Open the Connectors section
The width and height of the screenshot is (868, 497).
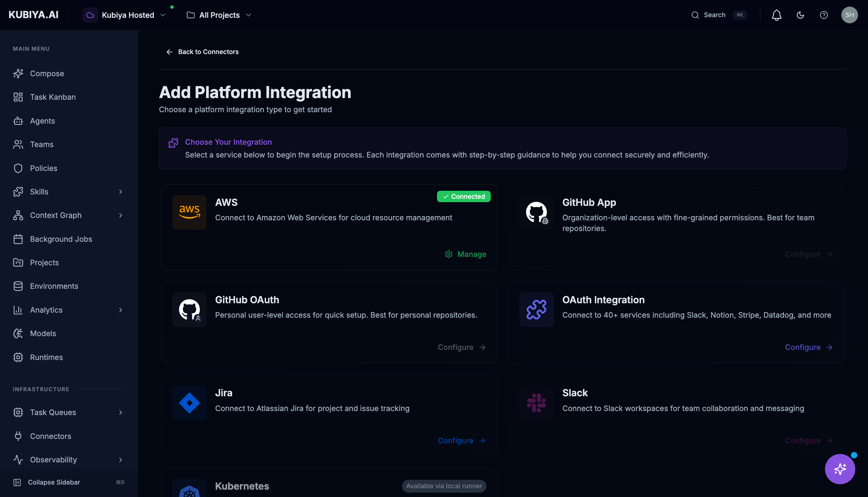[50, 436]
